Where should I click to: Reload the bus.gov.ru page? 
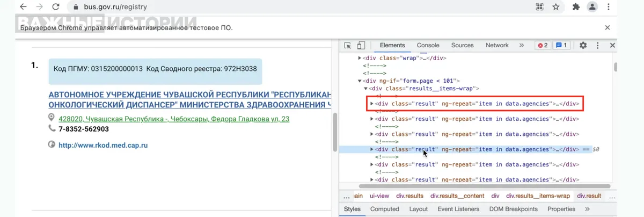[55, 7]
